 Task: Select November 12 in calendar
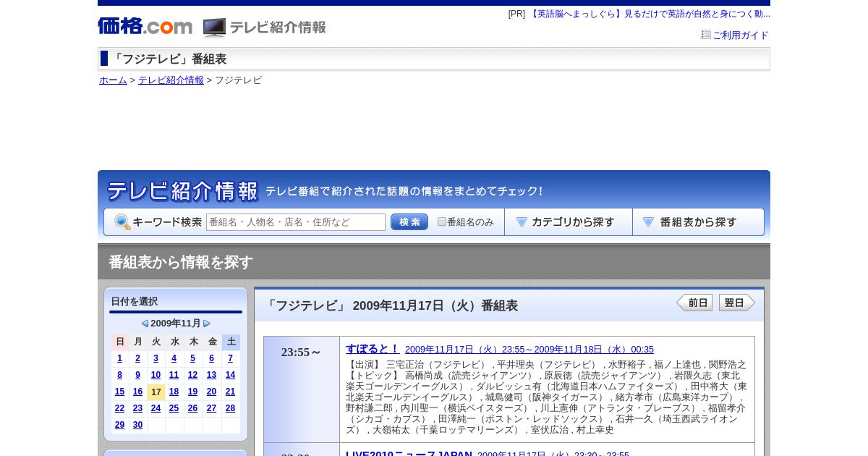(x=192, y=375)
